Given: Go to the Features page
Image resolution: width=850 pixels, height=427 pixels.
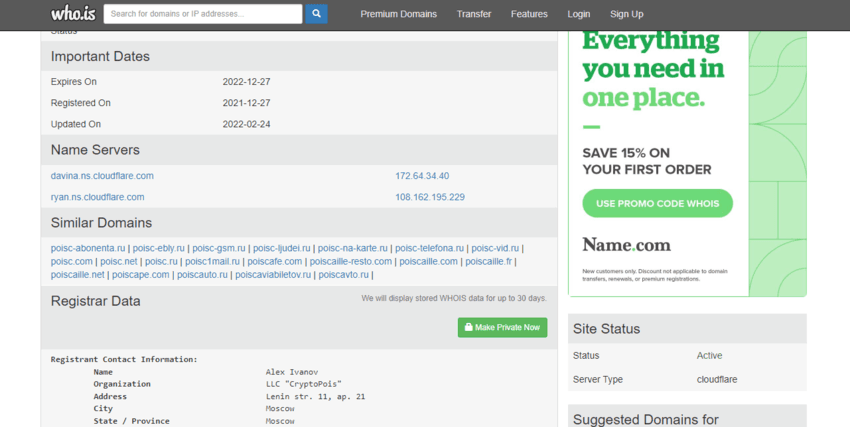Looking at the screenshot, I should point(529,14).
